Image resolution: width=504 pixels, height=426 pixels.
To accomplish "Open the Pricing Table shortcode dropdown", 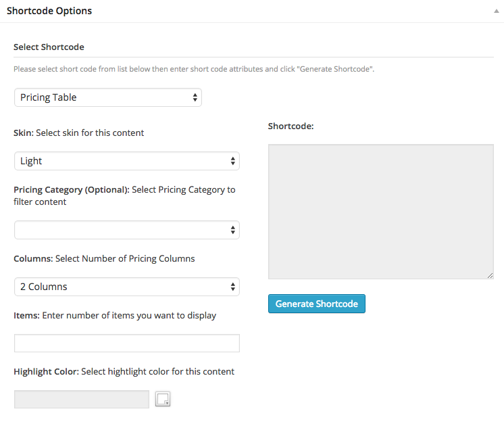I will tap(108, 97).
